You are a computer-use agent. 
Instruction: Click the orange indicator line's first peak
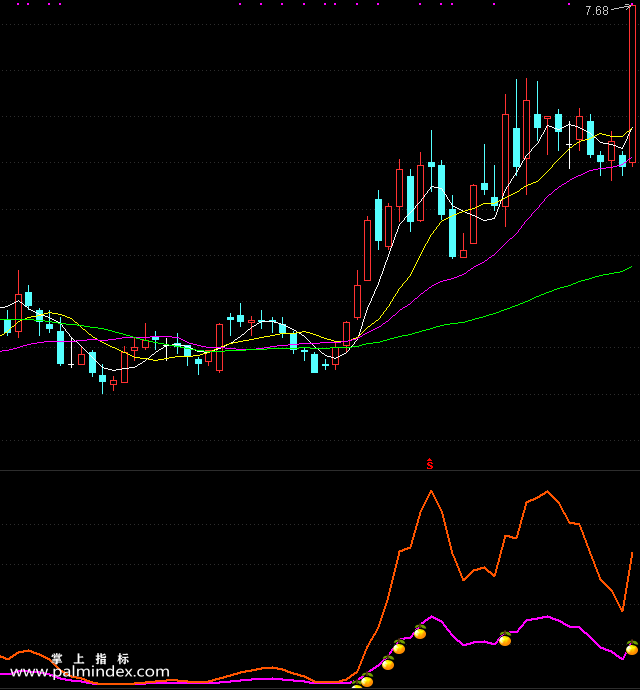tap(431, 491)
